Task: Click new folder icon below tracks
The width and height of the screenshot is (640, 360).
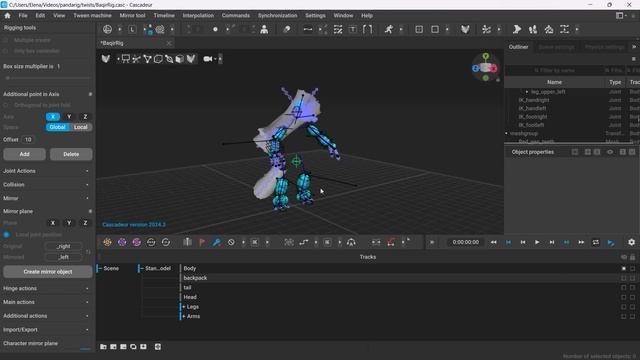Action: [103, 347]
